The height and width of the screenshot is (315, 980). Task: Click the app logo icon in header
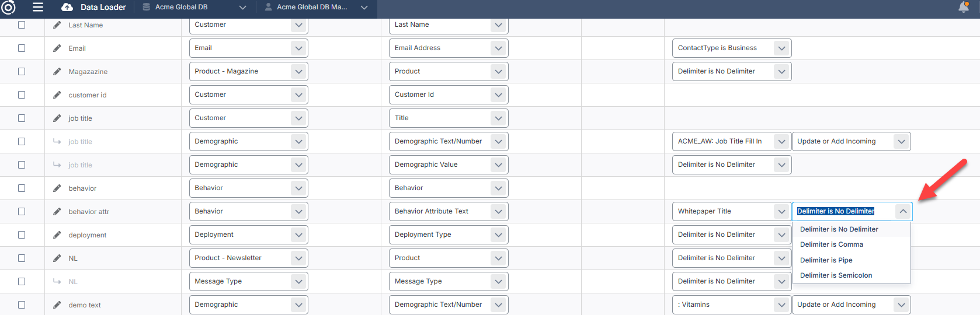coord(8,7)
